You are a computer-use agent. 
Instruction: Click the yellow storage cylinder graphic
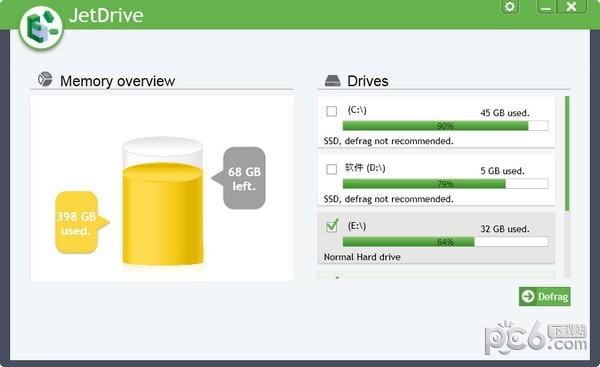tap(163, 201)
